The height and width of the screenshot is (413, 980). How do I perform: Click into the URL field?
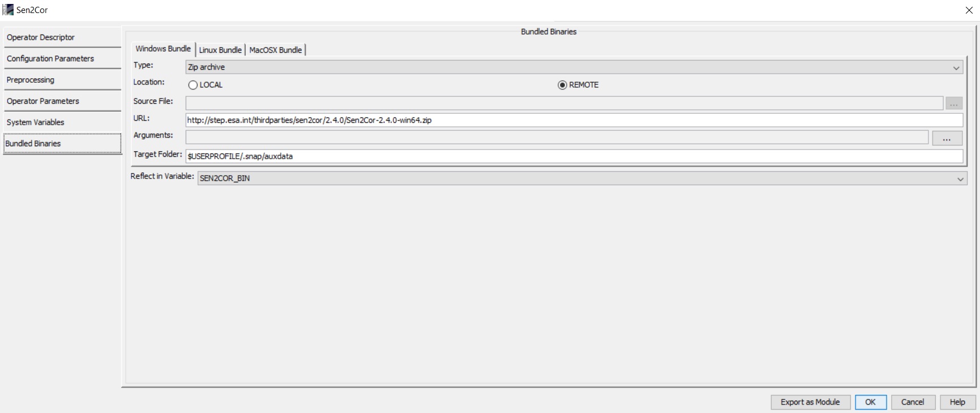[574, 120]
